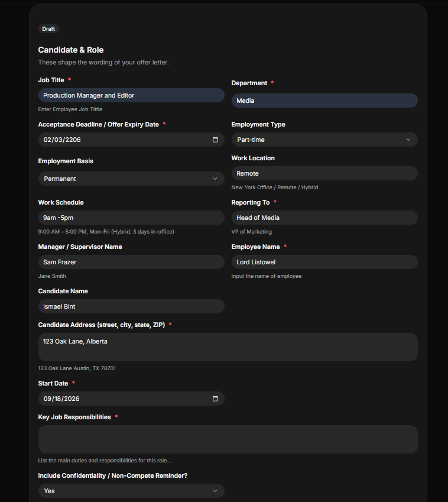Open calendar picker for Start Date

(x=215, y=399)
